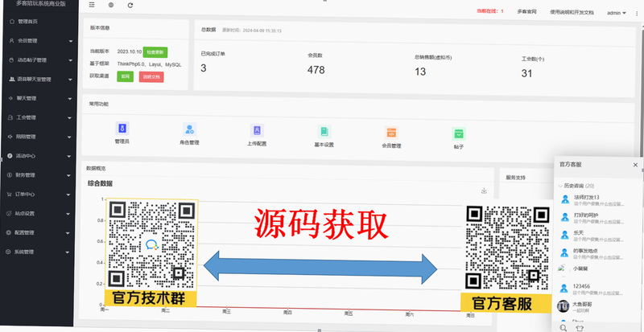The width and height of the screenshot is (644, 332).
Task: Click the search icon in the 官方客服 panel
Action: (x=563, y=327)
